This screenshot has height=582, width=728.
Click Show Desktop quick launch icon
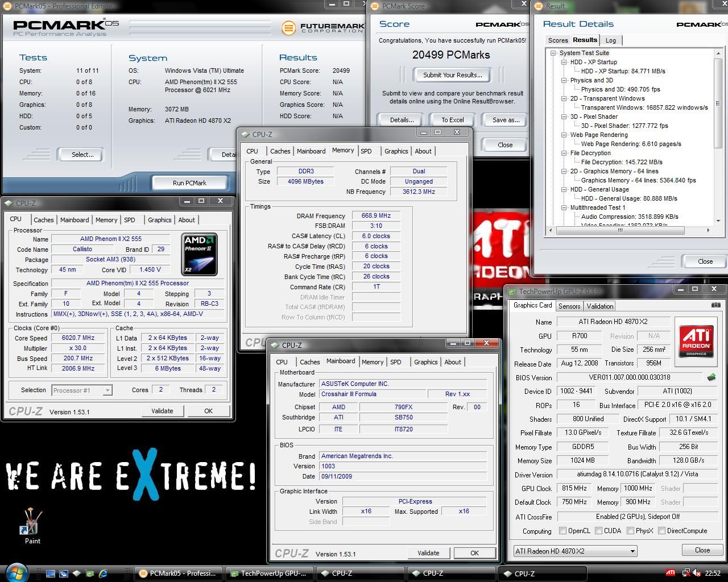coord(50,573)
